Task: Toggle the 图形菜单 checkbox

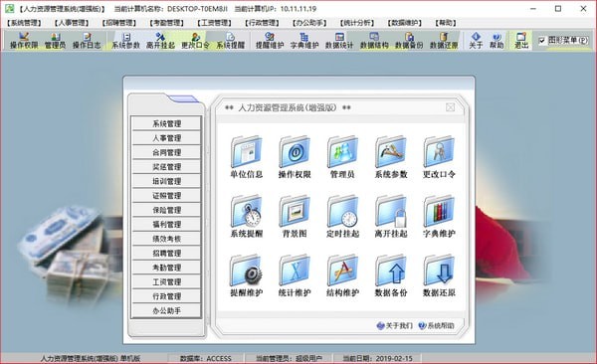Action: pos(542,41)
